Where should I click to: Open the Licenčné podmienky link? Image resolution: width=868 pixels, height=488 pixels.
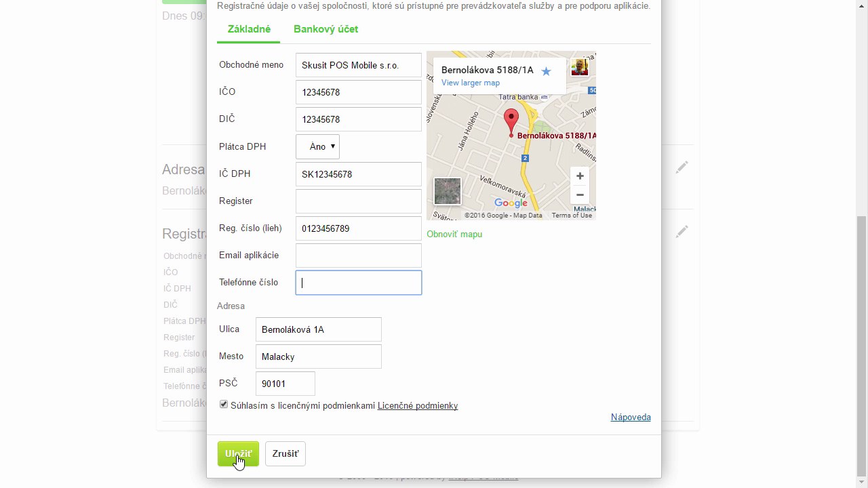point(418,406)
